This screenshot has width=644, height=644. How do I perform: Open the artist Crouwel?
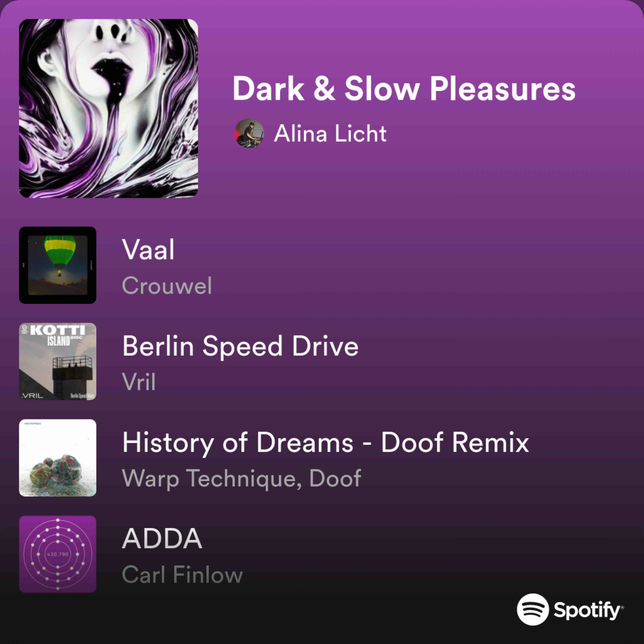[x=167, y=285]
